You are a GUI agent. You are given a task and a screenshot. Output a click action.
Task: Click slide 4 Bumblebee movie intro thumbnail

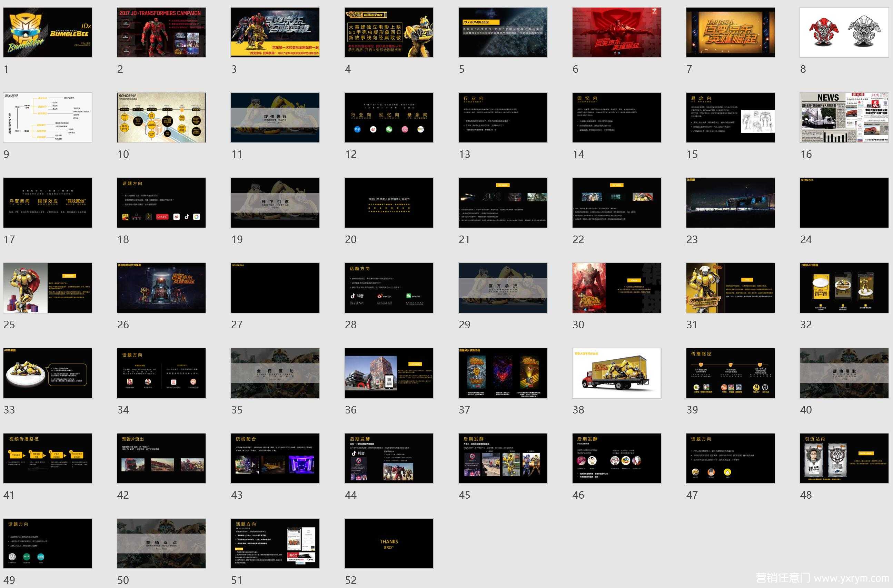click(x=389, y=32)
